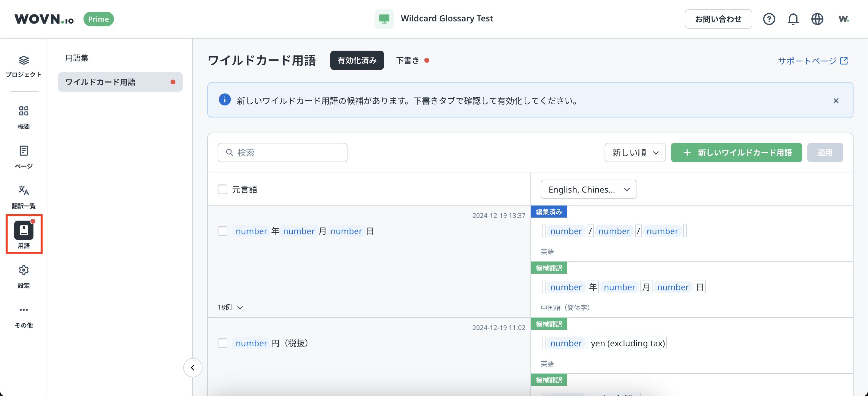Open the 概要 overview icon
Screen dimensions: 868x396
pos(24,111)
